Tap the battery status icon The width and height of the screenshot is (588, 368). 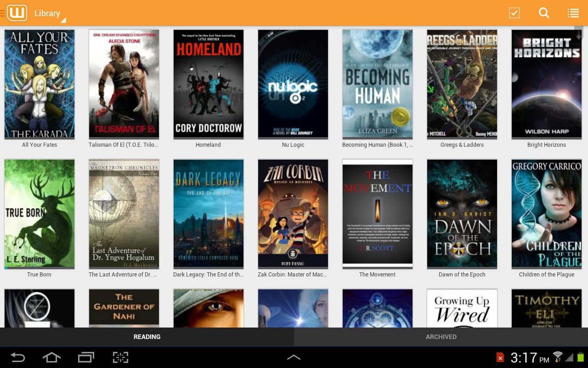581,357
